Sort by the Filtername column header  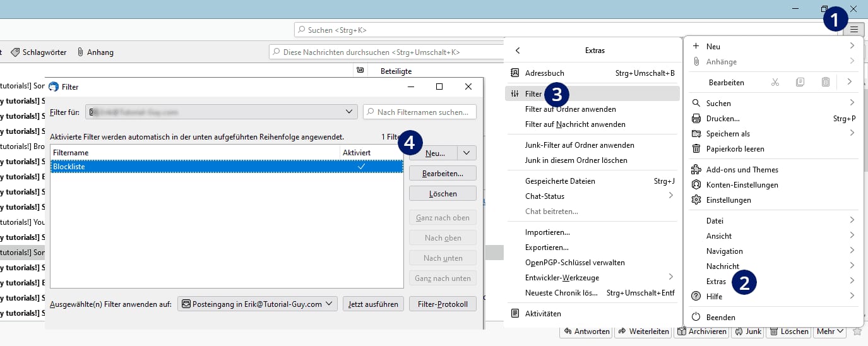194,152
